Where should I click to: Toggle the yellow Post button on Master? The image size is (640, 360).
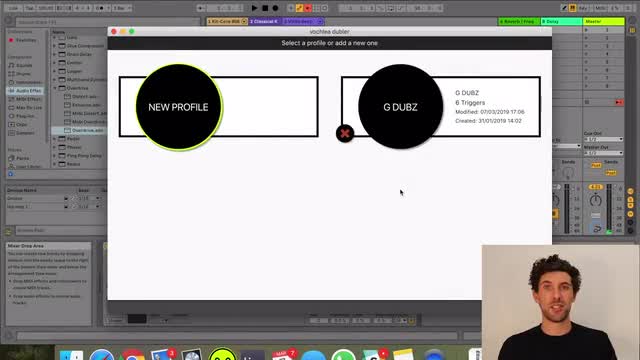tap(596, 165)
